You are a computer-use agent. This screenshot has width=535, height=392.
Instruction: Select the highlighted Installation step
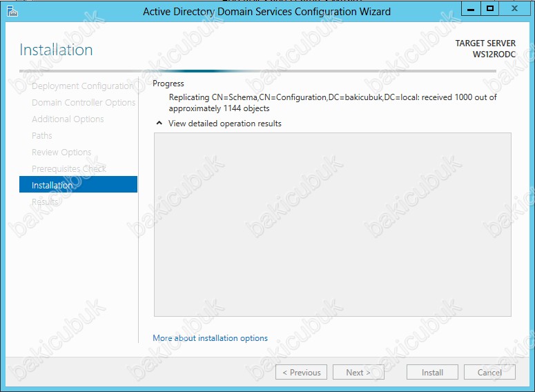(78, 184)
